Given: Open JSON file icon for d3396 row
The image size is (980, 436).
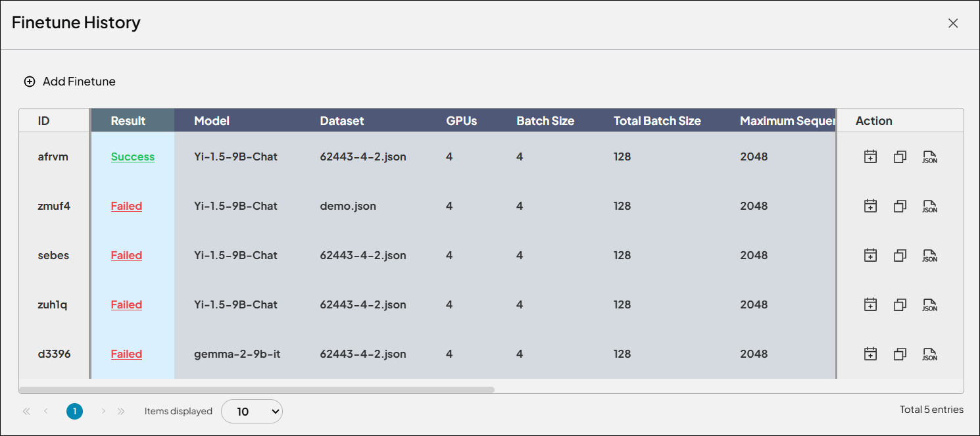Looking at the screenshot, I should [929, 354].
